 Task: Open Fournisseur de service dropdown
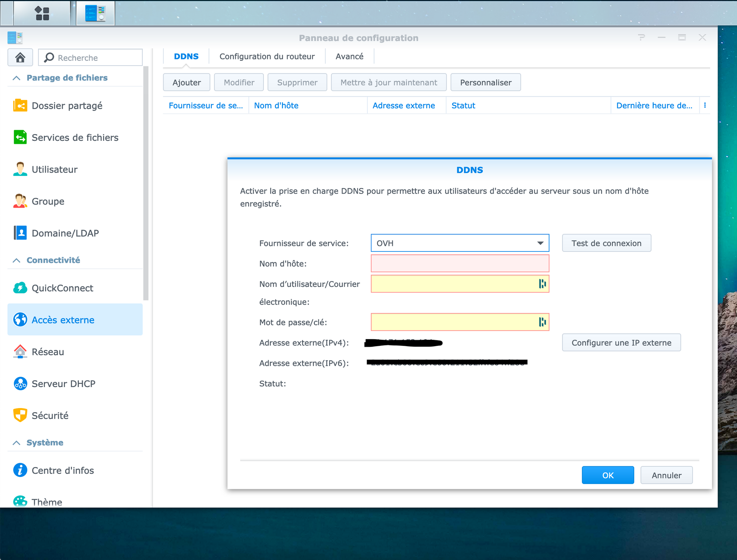[460, 243]
